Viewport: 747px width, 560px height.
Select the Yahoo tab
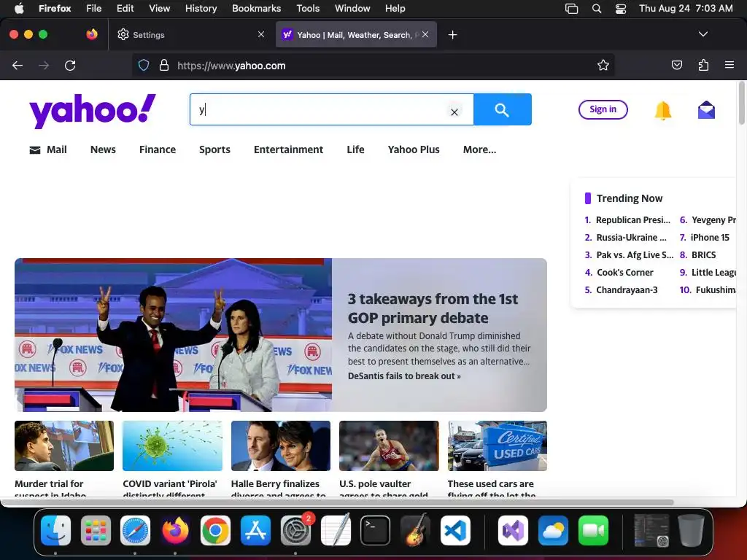point(356,34)
